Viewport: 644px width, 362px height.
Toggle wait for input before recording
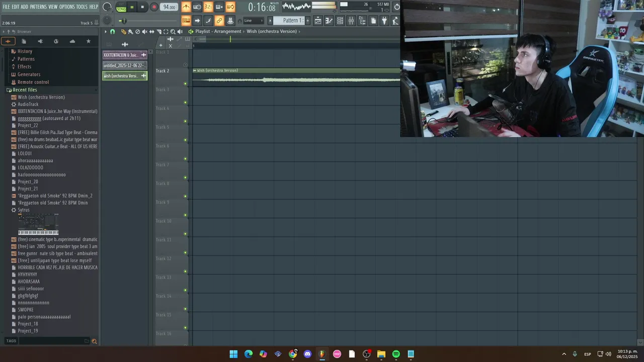pos(197,7)
